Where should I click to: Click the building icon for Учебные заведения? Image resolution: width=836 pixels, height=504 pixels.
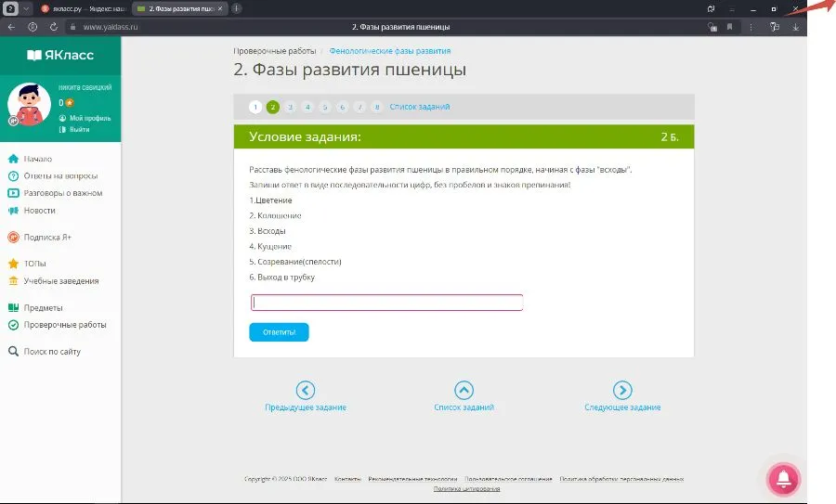pyautogui.click(x=13, y=280)
